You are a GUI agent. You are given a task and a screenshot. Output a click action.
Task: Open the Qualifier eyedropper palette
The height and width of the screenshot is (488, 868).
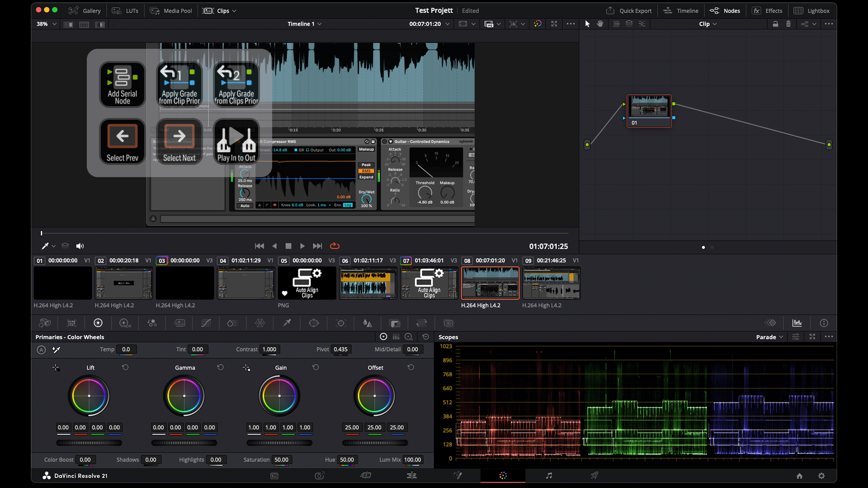[x=287, y=323]
